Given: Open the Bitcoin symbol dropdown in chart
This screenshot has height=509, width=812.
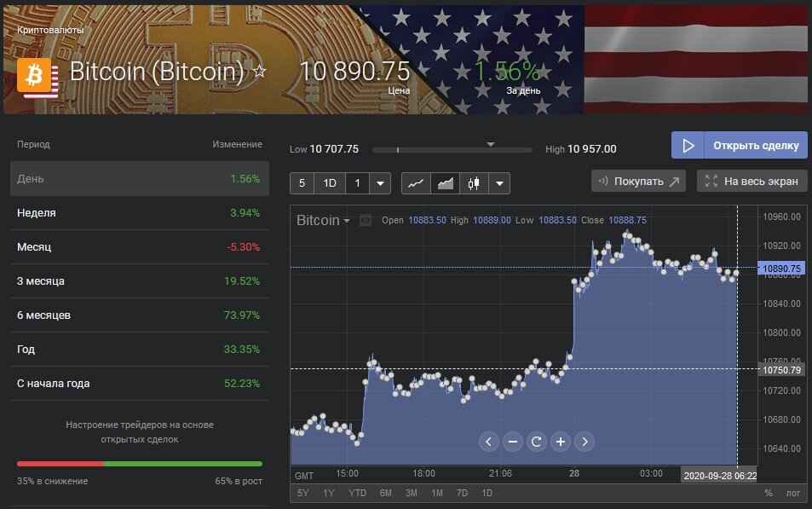Looking at the screenshot, I should (323, 220).
